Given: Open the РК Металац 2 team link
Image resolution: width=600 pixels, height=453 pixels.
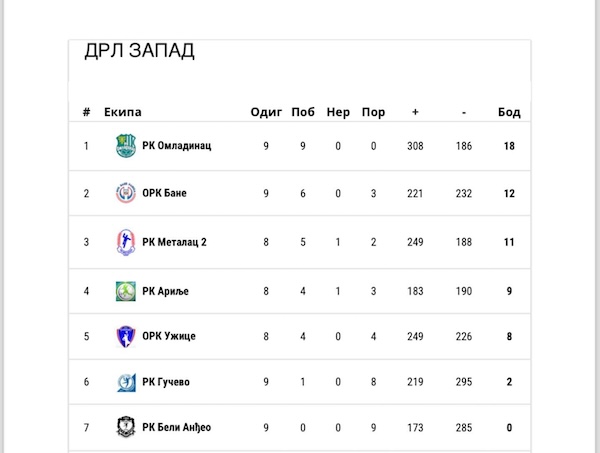Looking at the screenshot, I should coord(174,241).
